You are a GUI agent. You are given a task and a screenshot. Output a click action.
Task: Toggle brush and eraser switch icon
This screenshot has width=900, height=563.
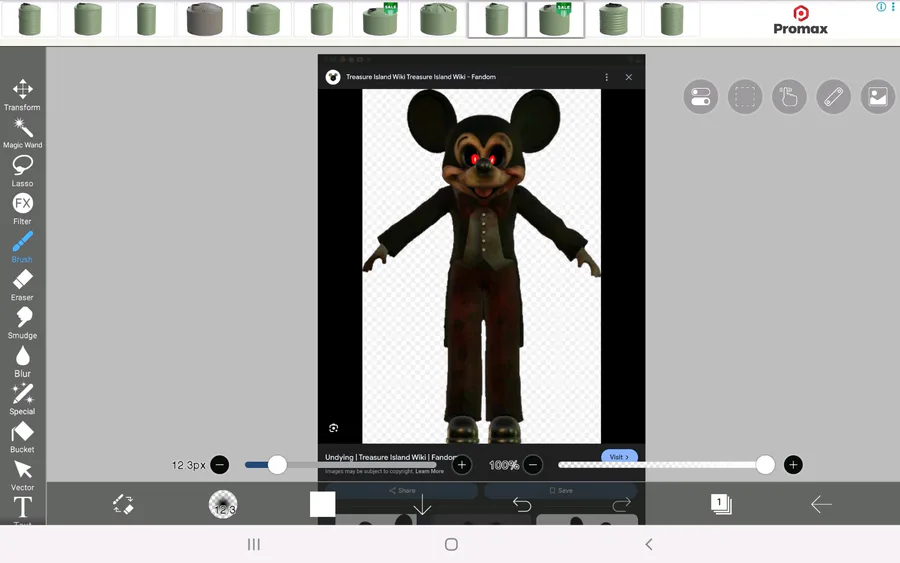pos(123,504)
